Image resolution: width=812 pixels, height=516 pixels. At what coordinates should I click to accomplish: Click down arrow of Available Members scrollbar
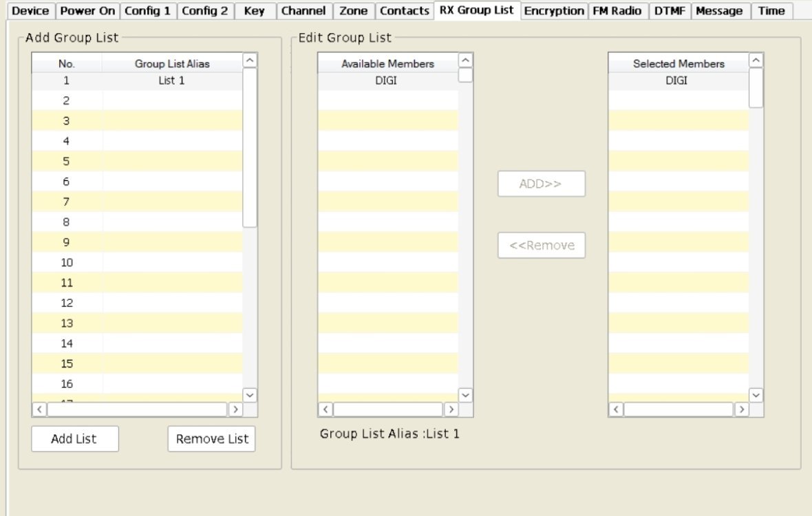tap(466, 396)
